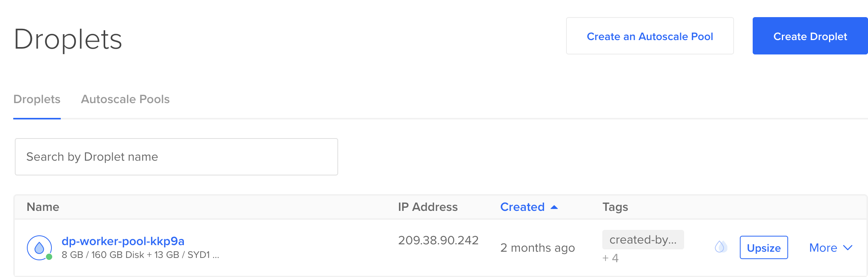Click the Upsize button for dp-worker-pool-kkp9a

click(763, 248)
